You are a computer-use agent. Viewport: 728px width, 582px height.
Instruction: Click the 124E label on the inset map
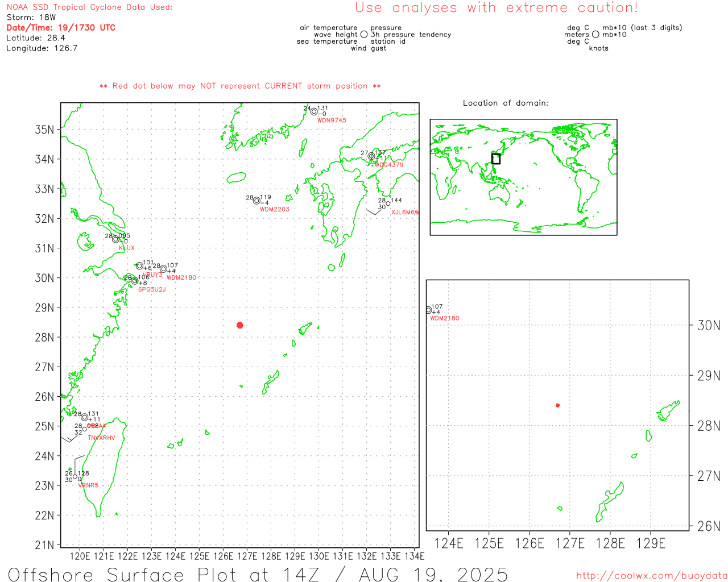[x=449, y=543]
